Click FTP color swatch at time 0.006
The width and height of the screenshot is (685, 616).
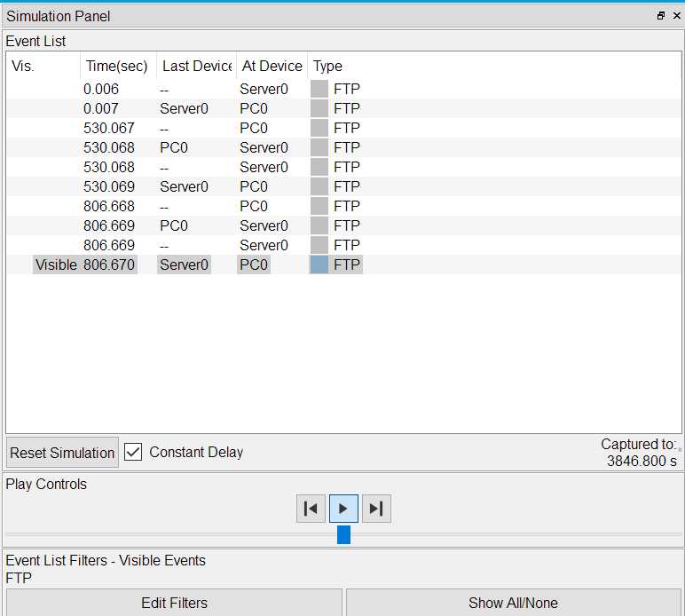pyautogui.click(x=319, y=89)
